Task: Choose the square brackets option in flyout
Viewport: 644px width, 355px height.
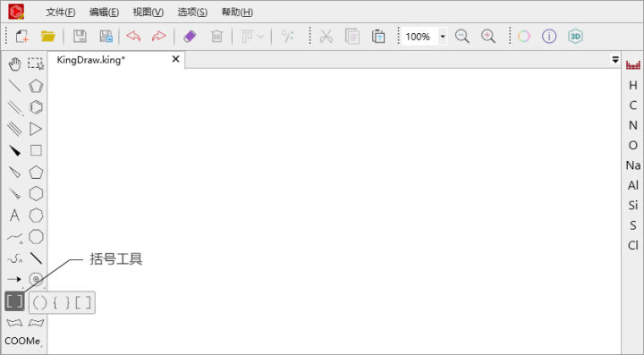Action: (83, 303)
